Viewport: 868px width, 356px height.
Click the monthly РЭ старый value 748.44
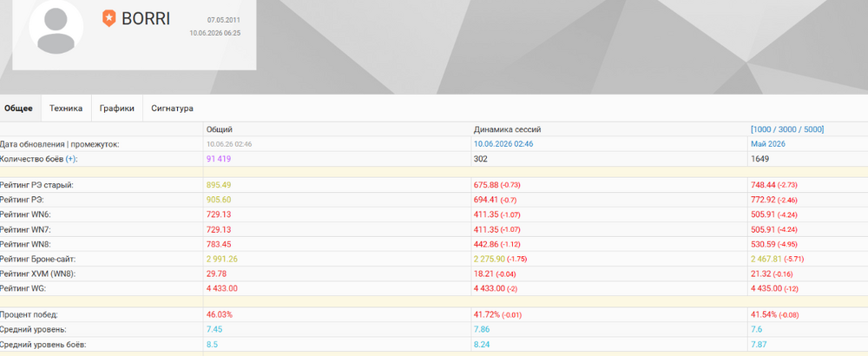click(763, 186)
